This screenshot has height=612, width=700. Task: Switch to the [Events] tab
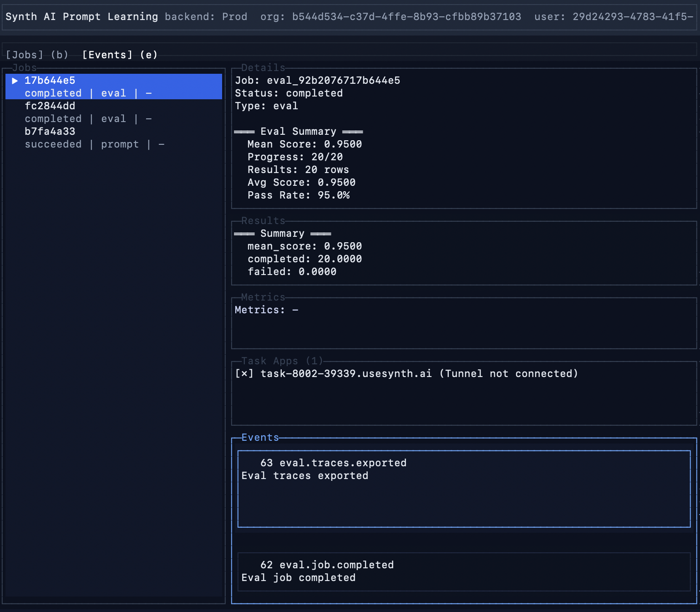[x=120, y=55]
